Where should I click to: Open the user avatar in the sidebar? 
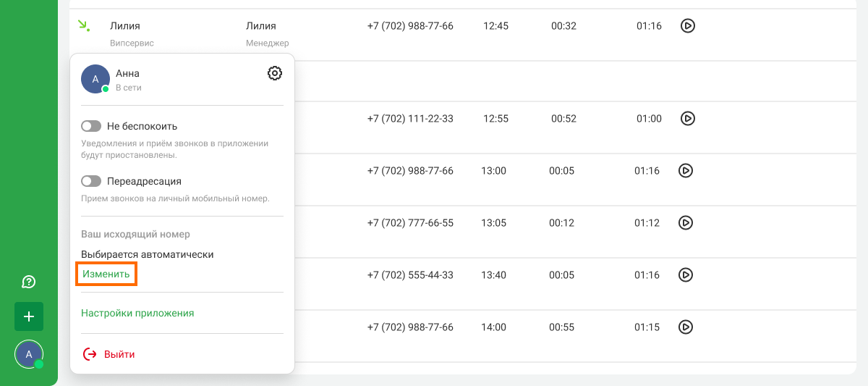click(29, 354)
